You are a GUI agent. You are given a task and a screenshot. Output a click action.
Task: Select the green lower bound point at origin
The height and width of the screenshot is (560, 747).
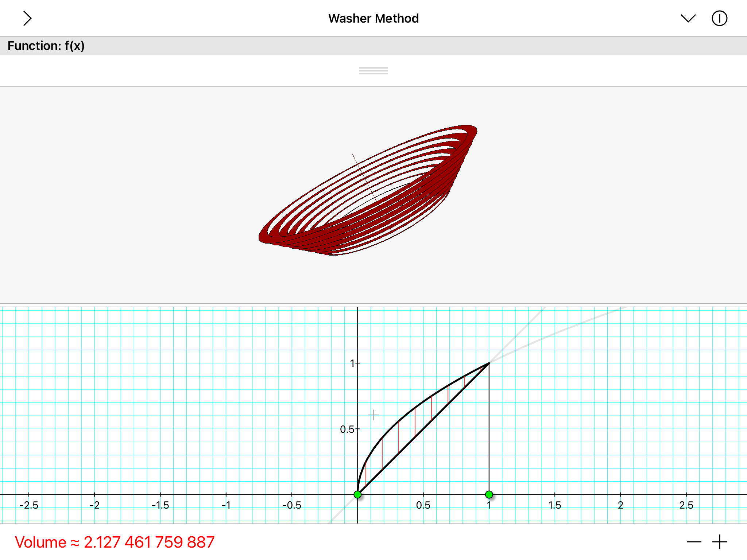click(357, 494)
